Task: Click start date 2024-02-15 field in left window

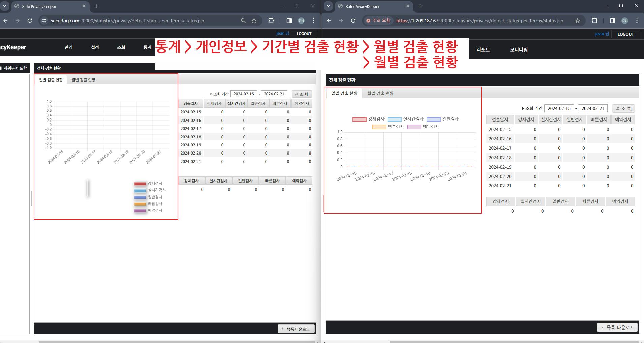Action: click(x=244, y=94)
